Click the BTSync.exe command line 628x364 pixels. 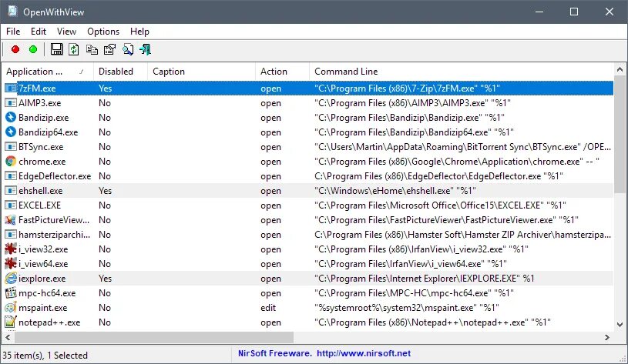click(462, 146)
